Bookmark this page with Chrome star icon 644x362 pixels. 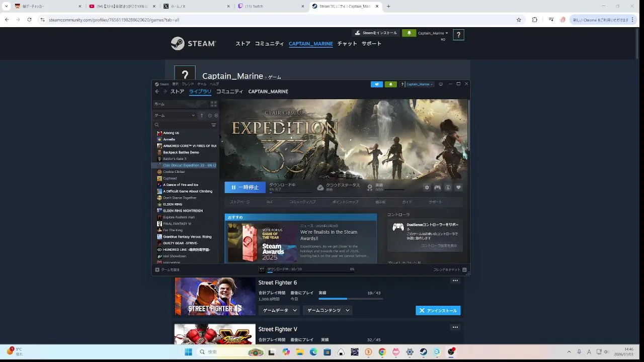pos(519,20)
